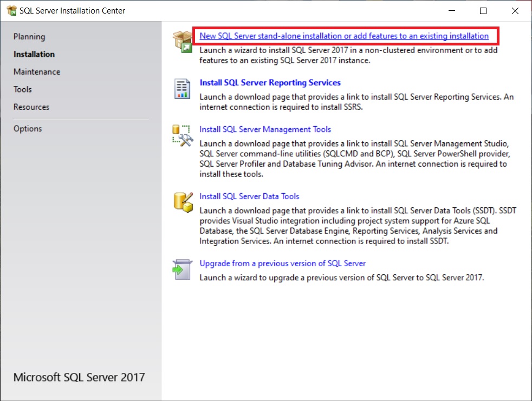
Task: Click Install SQL Server Data Tools link
Action: coord(249,196)
